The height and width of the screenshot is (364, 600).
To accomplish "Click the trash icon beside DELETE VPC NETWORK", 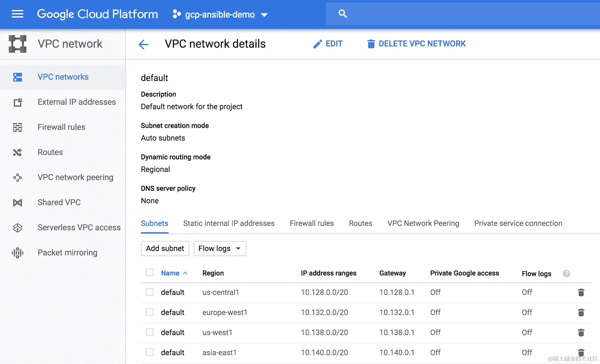I will [371, 44].
